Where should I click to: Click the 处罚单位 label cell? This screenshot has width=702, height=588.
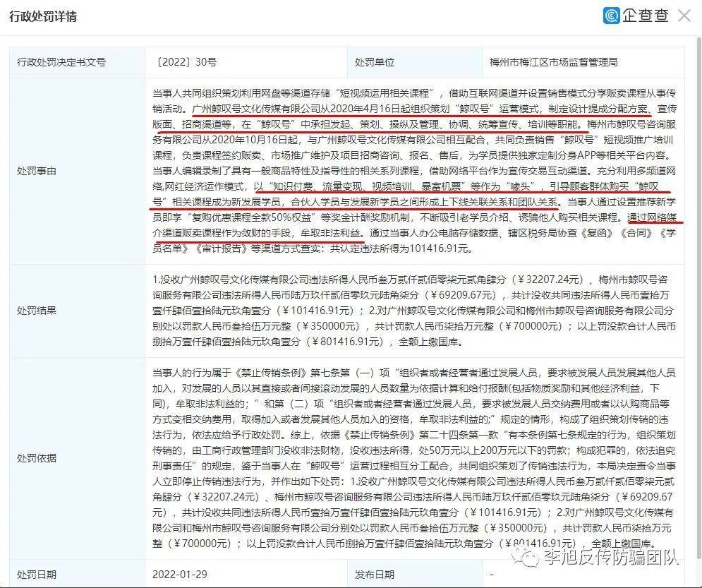[x=415, y=62]
